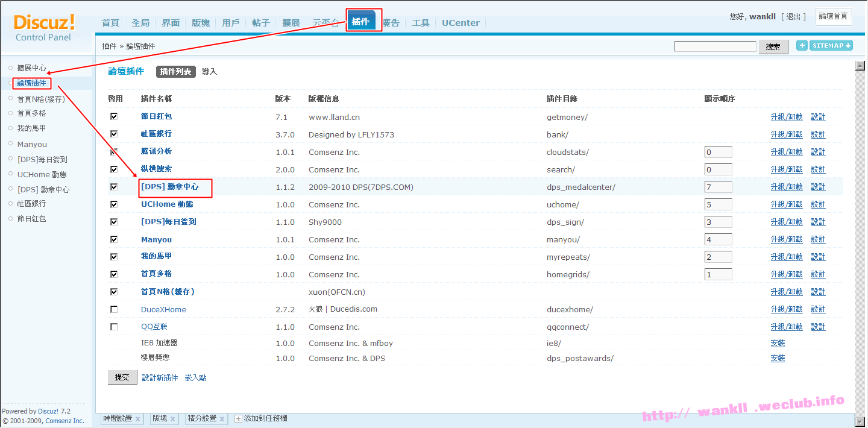868x428 pixels.
Task: Open the SITEMAP dropdown
Action: (x=831, y=45)
